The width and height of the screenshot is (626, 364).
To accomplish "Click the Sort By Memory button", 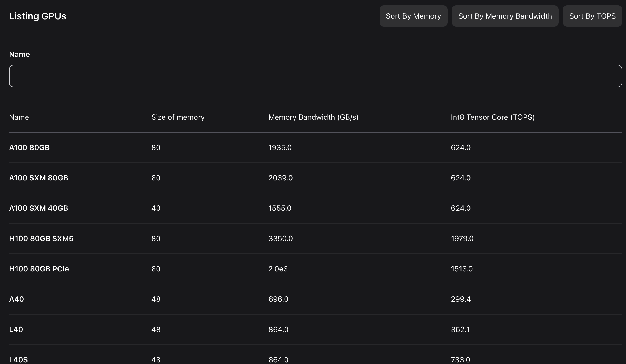I will 413,16.
